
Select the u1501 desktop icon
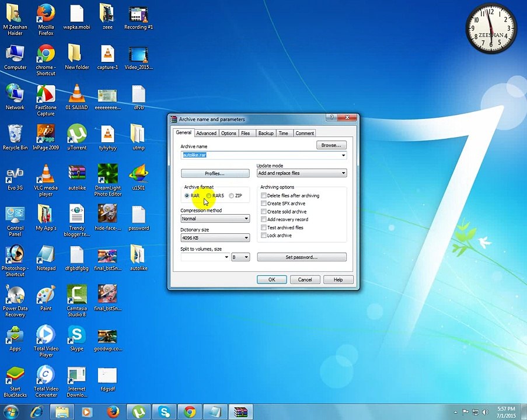pos(138,177)
